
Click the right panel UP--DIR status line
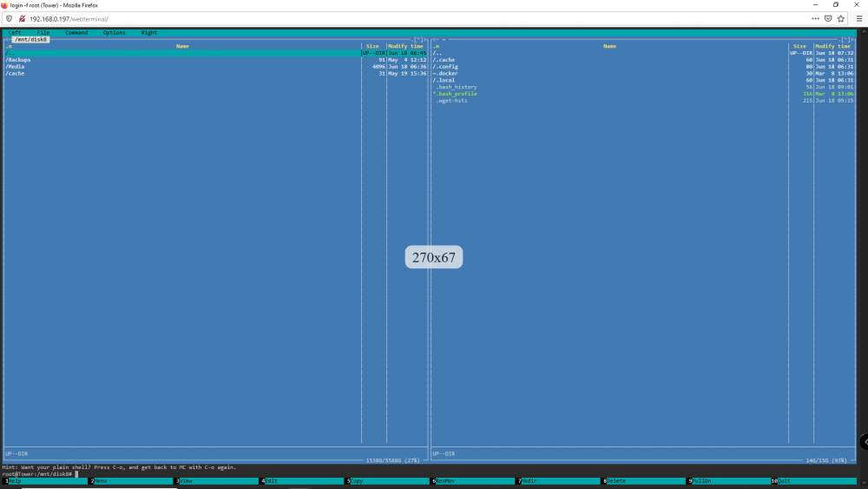tap(444, 453)
